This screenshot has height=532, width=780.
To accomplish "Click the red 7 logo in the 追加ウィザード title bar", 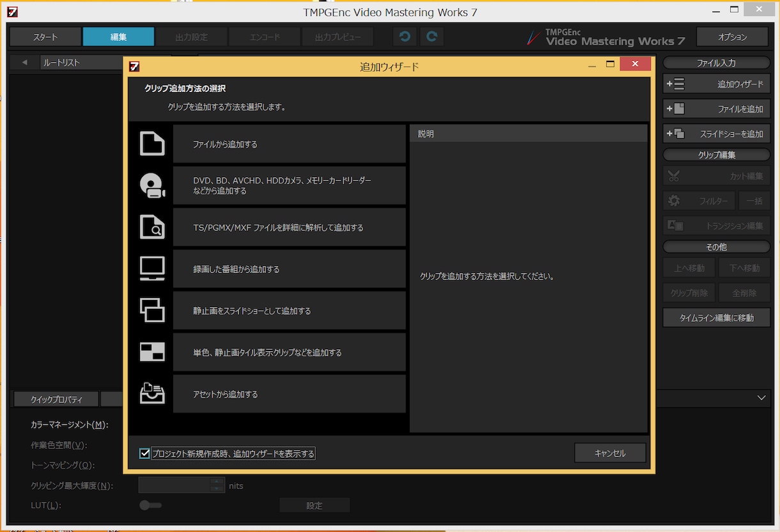I will coord(134,66).
